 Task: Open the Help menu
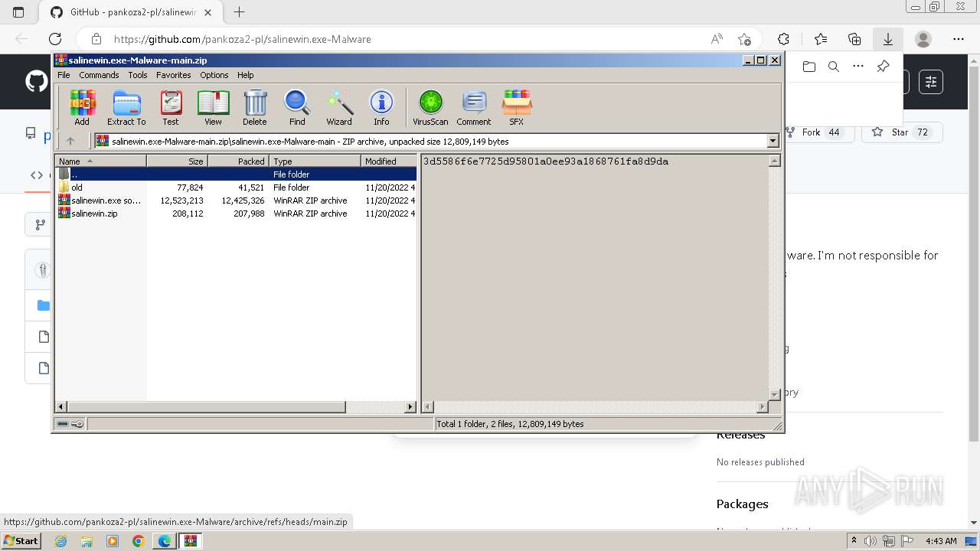click(245, 75)
